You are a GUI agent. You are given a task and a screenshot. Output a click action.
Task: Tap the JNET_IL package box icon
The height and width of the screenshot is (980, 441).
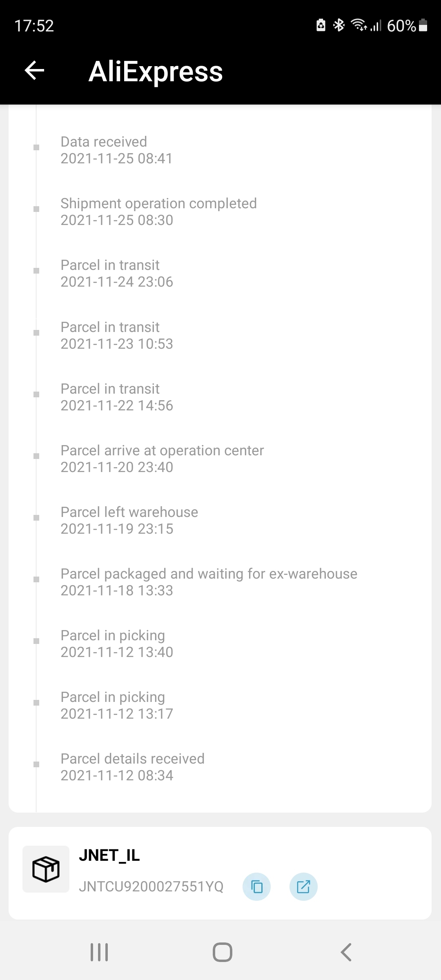point(46,869)
